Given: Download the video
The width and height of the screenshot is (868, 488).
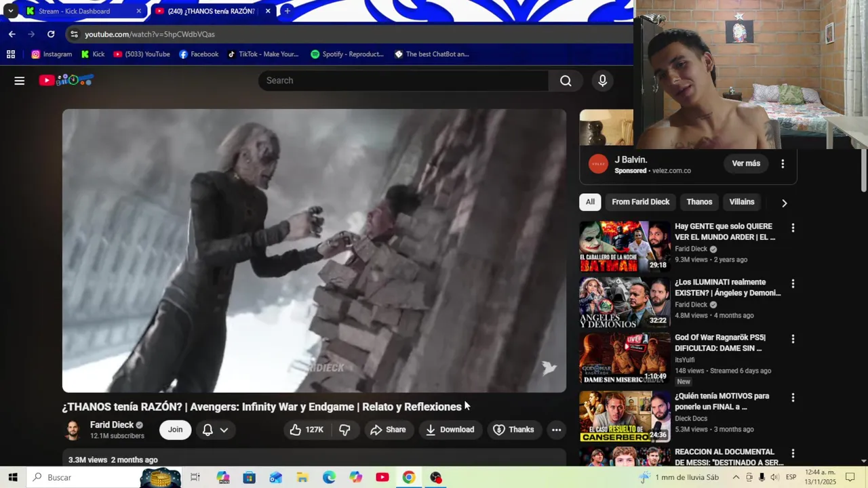Looking at the screenshot, I should (450, 430).
